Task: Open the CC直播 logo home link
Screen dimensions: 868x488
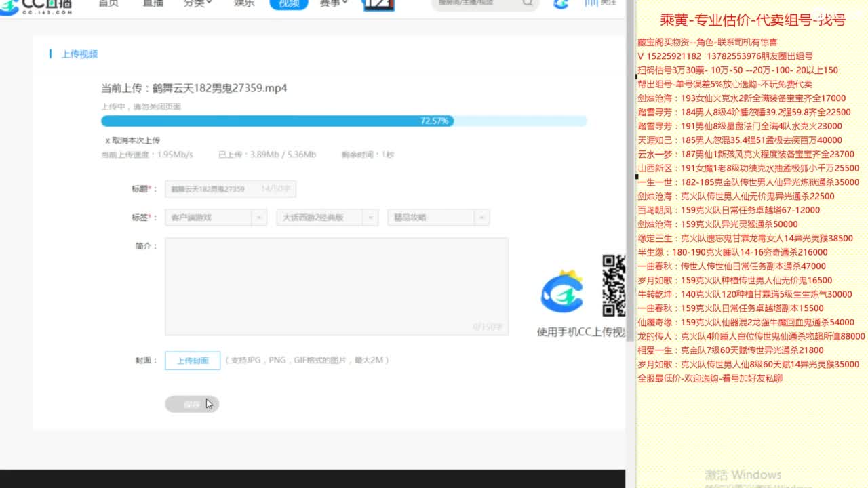Action: 37,5
